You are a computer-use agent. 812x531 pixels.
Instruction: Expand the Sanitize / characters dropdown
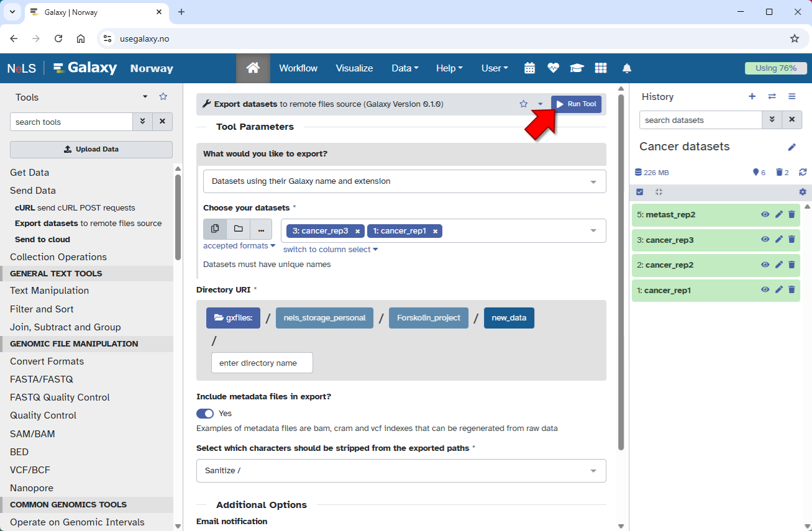[401, 471]
